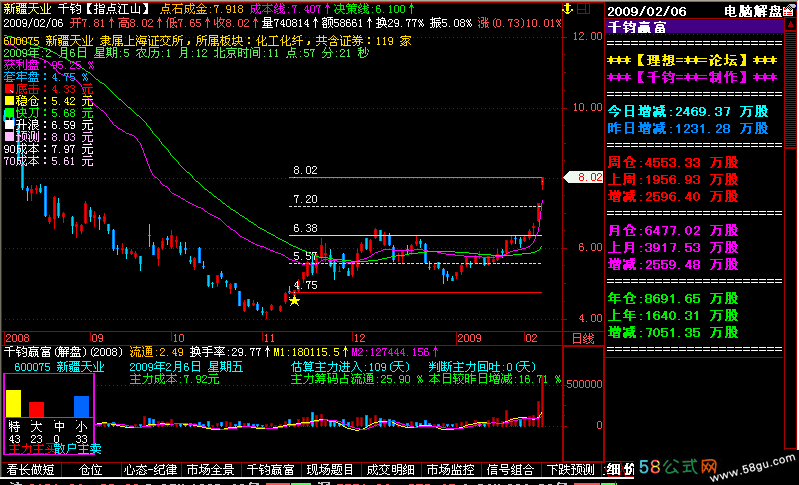Click the 年仓:8691.65 万股 line

pyautogui.click(x=673, y=299)
